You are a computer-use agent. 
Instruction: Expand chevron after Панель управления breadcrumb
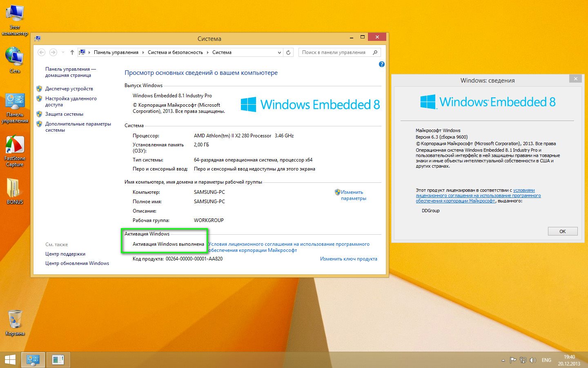click(143, 52)
